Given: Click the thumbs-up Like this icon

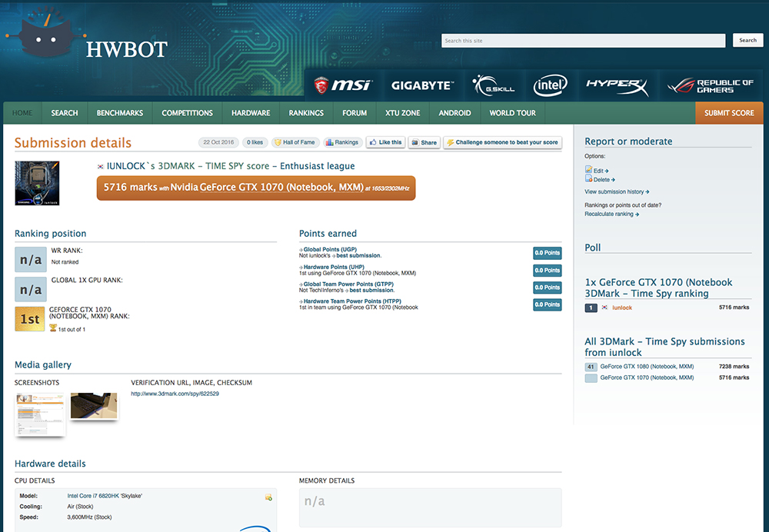Looking at the screenshot, I should click(x=373, y=142).
